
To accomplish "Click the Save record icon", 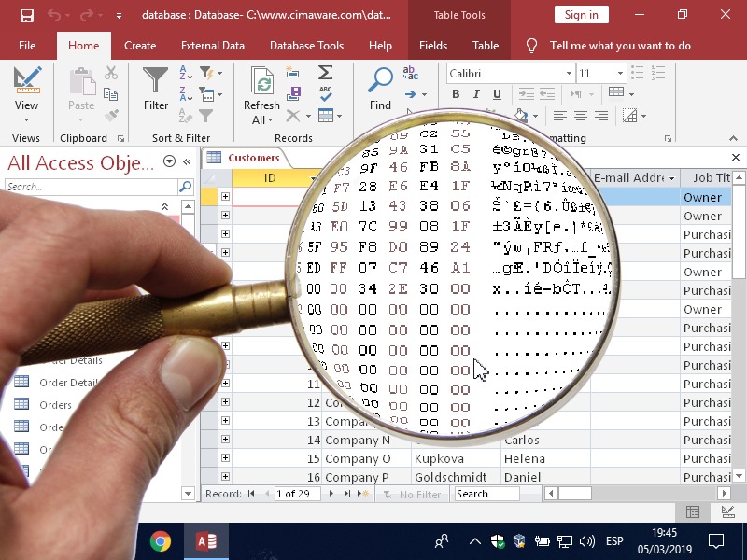I will [x=293, y=94].
